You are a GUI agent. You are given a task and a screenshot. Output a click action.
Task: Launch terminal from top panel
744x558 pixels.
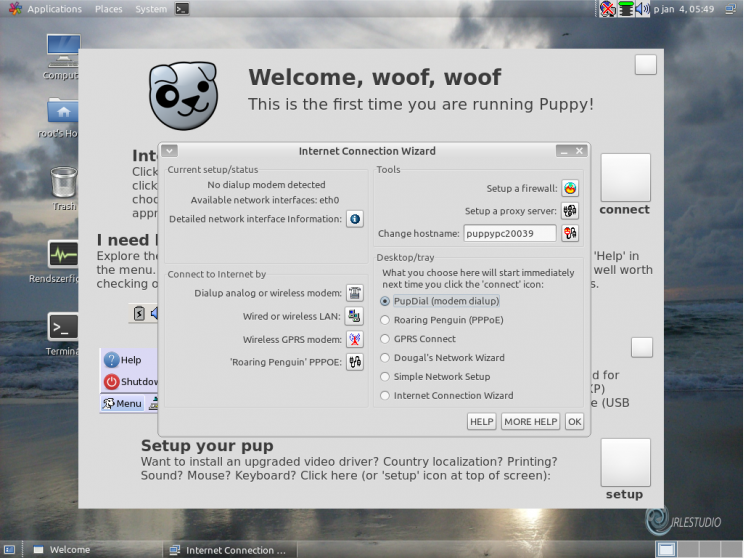pos(182,9)
